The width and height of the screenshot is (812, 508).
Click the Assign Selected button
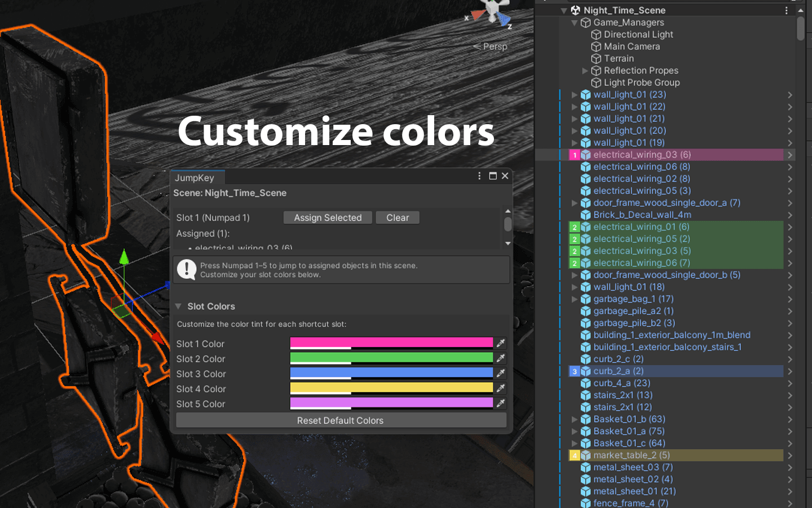[328, 218]
